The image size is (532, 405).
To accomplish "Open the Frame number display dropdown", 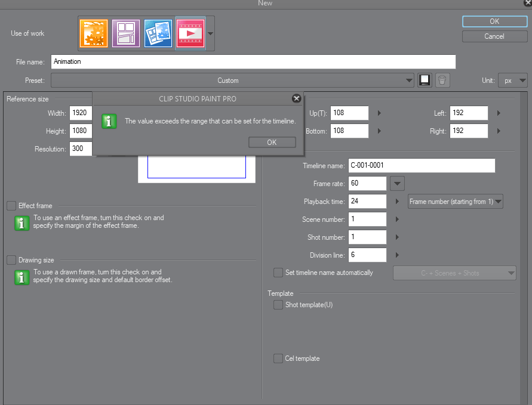I will point(456,202).
